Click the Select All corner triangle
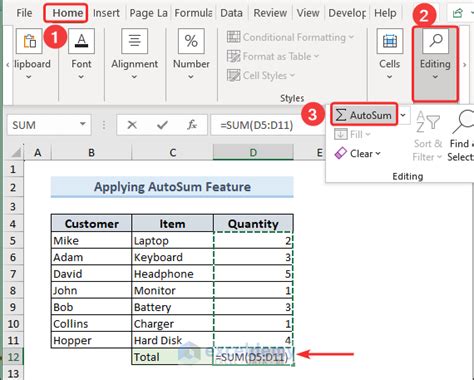474x380 pixels. 16,153
